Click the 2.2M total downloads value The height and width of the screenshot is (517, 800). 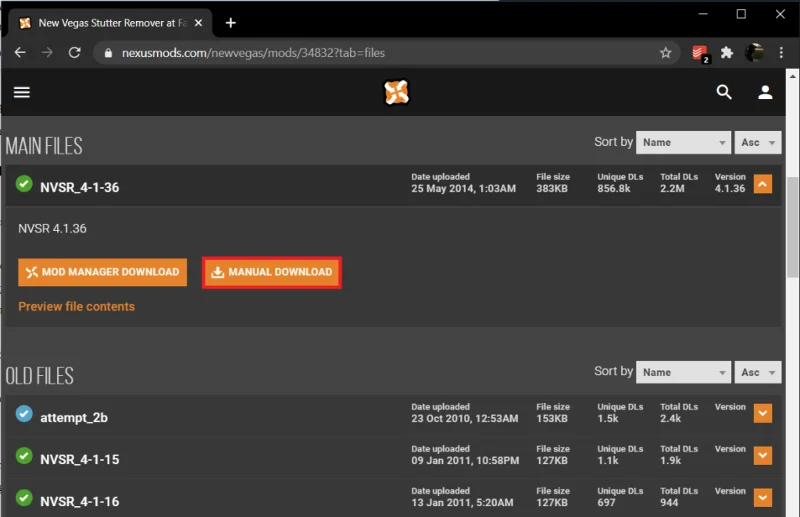point(672,189)
